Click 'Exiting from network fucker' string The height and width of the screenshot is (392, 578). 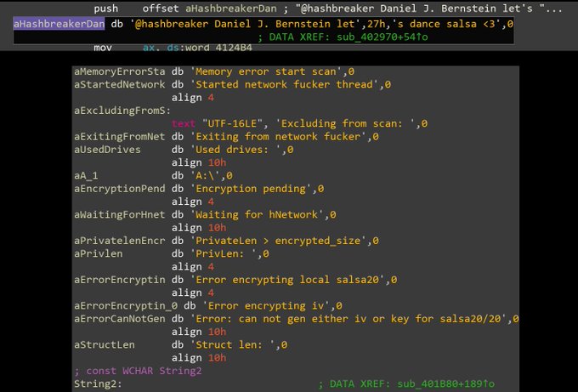[278, 137]
